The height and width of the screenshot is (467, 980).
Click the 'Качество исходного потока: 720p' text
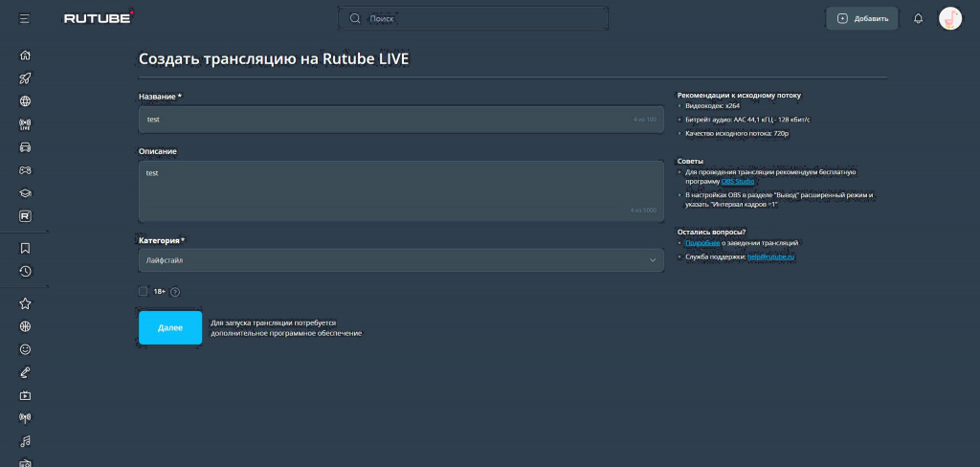click(x=736, y=133)
